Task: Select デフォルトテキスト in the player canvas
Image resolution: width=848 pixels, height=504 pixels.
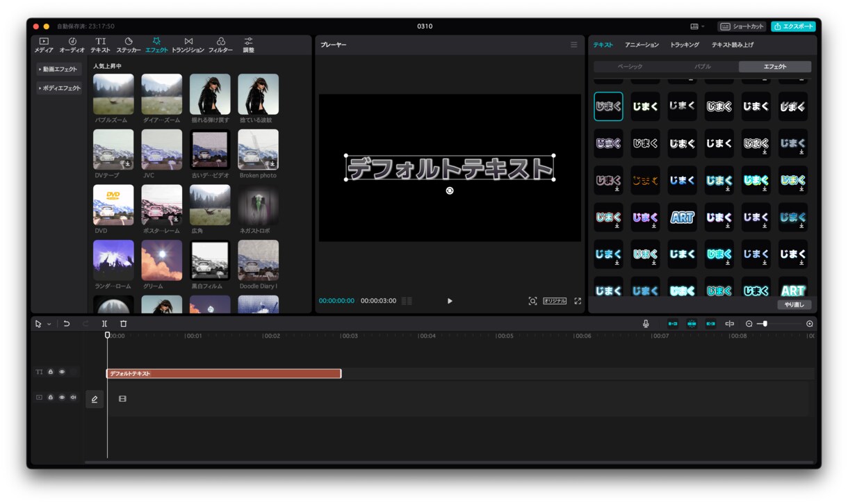Action: [450, 168]
